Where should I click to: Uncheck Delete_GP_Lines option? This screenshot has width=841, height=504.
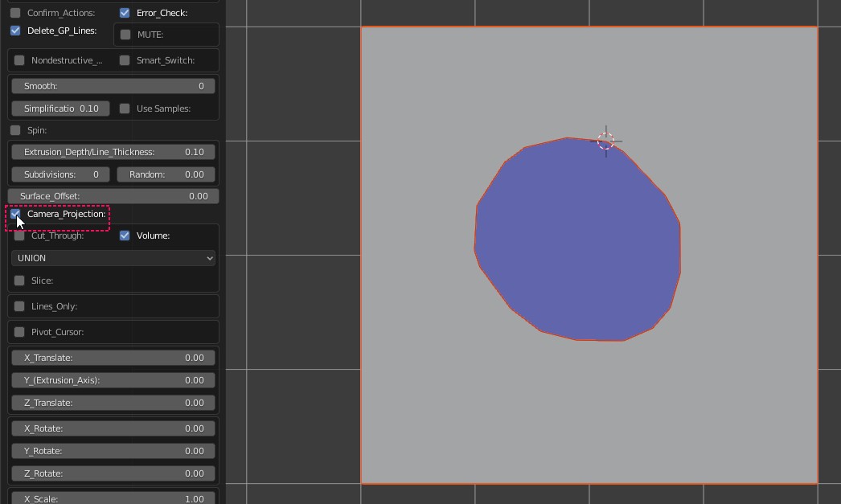click(x=15, y=31)
